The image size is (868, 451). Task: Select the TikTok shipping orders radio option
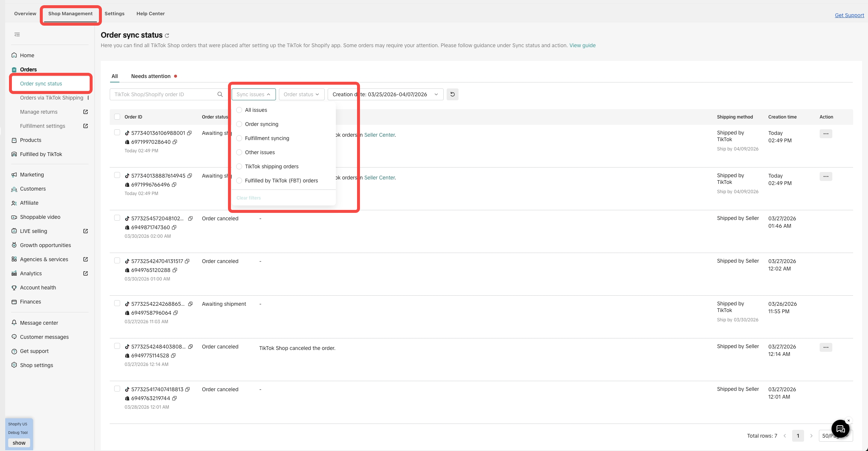pos(239,166)
